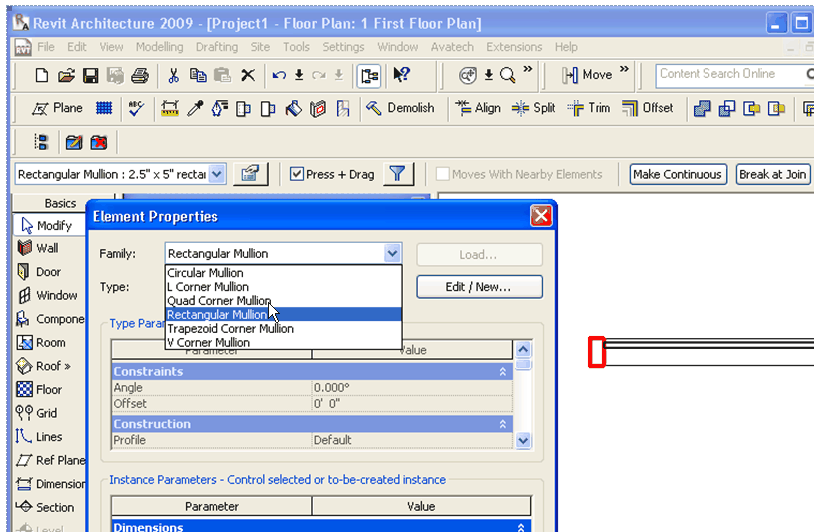Image resolution: width=814 pixels, height=532 pixels.
Task: Select the Offset tool
Action: 647,108
